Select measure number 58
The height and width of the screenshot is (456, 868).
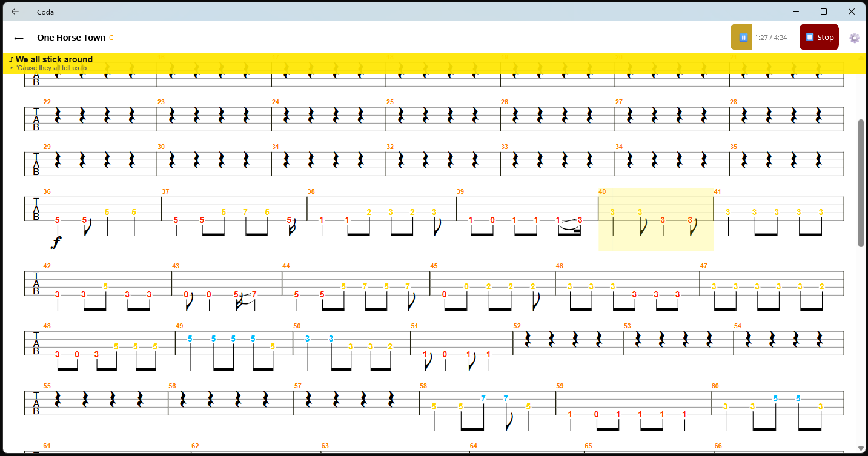[423, 386]
